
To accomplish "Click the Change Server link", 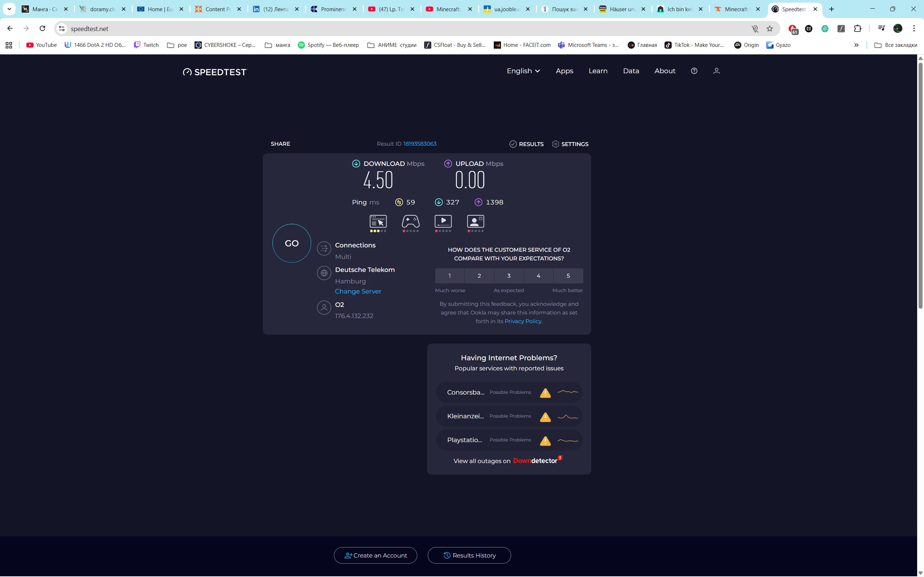I will [x=358, y=291].
